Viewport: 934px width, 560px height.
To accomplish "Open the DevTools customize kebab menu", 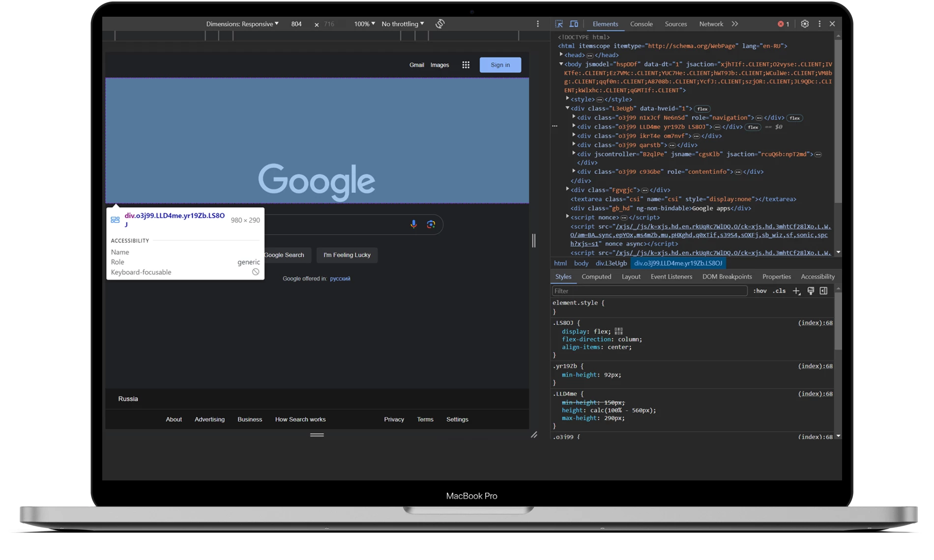I will 819,24.
